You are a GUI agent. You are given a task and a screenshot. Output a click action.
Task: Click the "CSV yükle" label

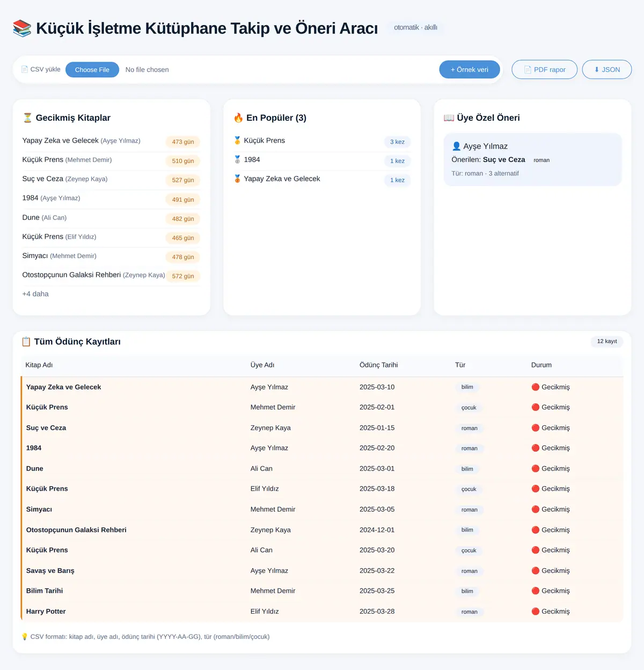tap(41, 69)
